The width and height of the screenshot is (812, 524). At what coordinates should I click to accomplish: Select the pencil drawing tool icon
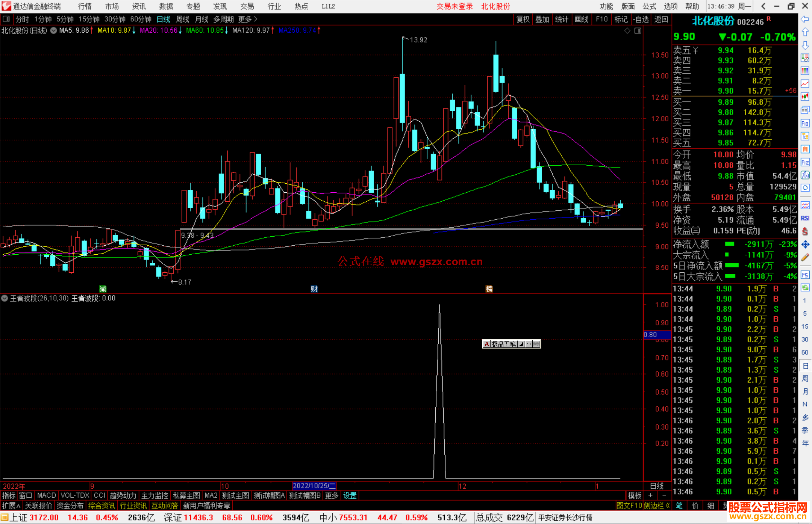tap(805, 258)
